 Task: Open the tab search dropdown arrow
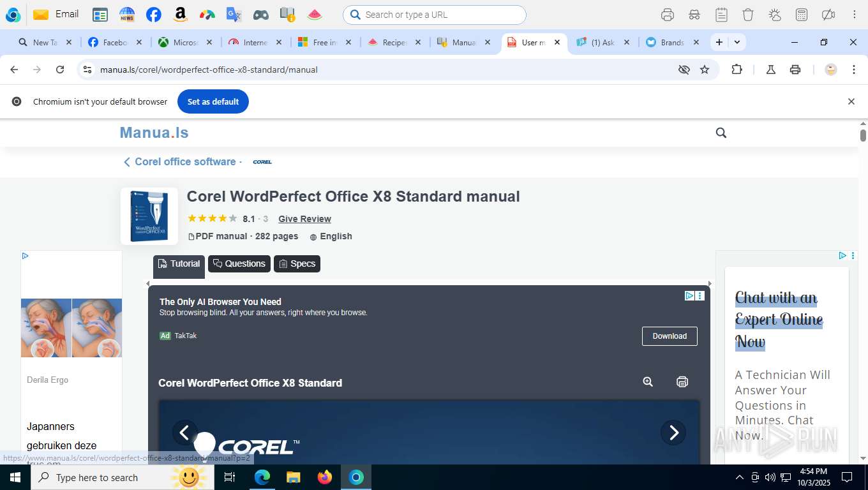(x=737, y=42)
